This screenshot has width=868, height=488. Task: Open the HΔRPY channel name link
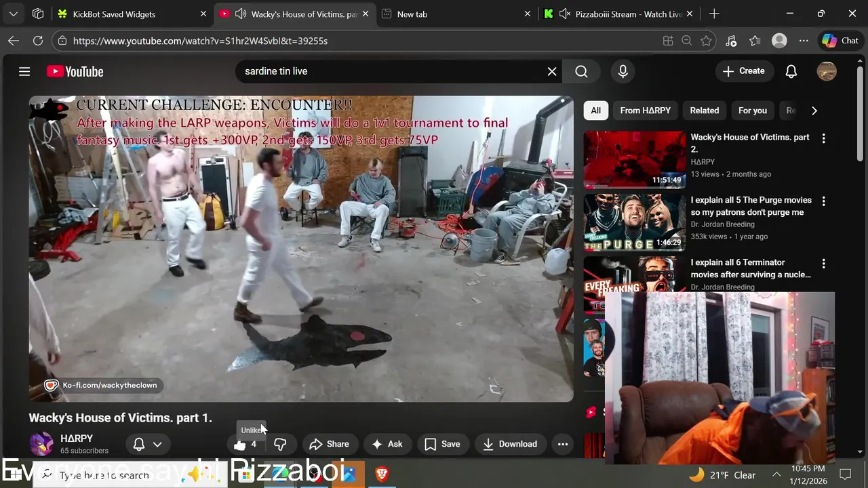coord(77,439)
